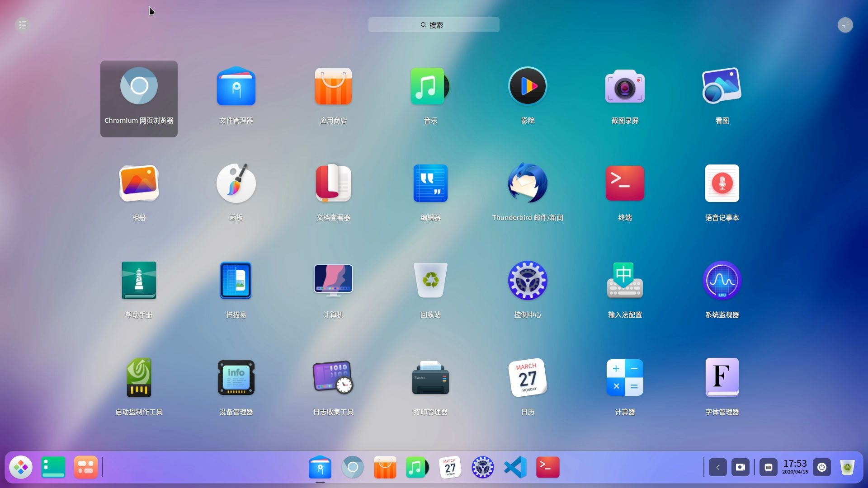Image resolution: width=868 pixels, height=488 pixels.
Task: Click the 17:53 clock in dock
Action: [x=795, y=467]
